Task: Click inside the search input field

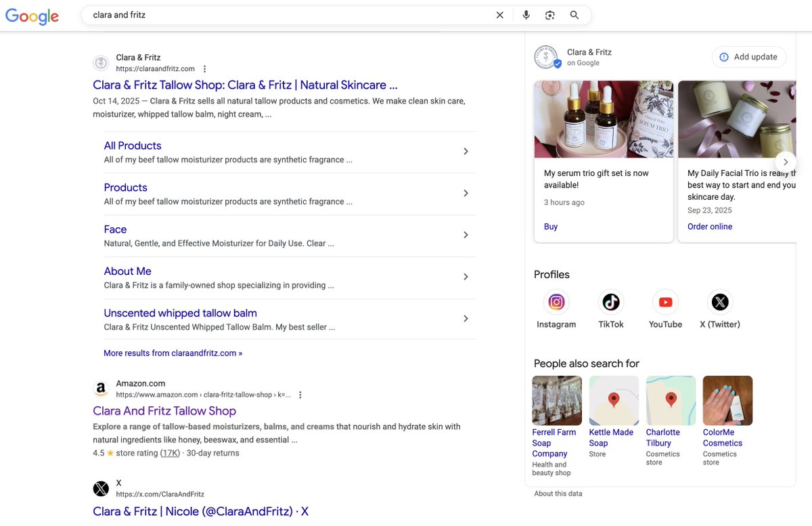Action: point(271,14)
